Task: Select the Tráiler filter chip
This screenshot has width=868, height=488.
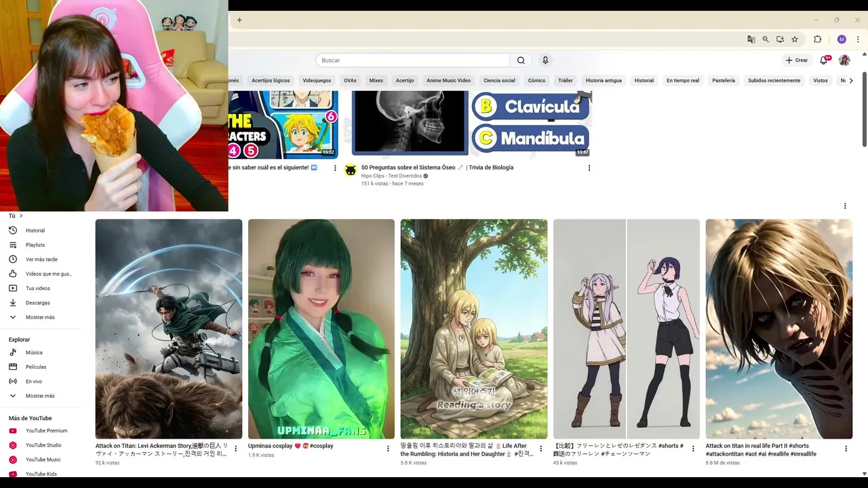Action: (566, 81)
